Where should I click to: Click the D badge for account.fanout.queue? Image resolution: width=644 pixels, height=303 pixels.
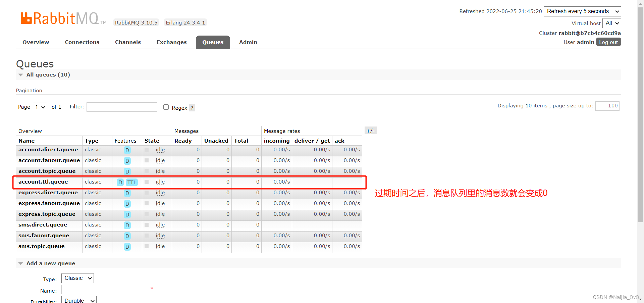127,161
